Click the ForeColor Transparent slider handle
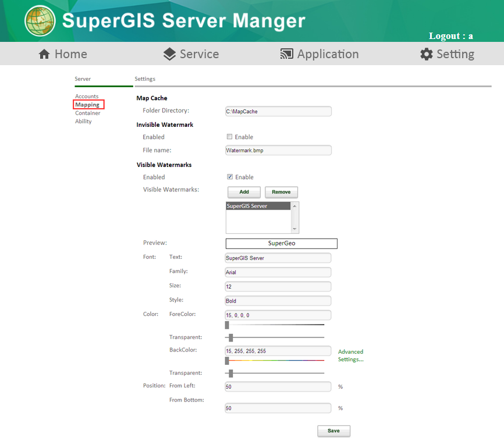 [231, 337]
